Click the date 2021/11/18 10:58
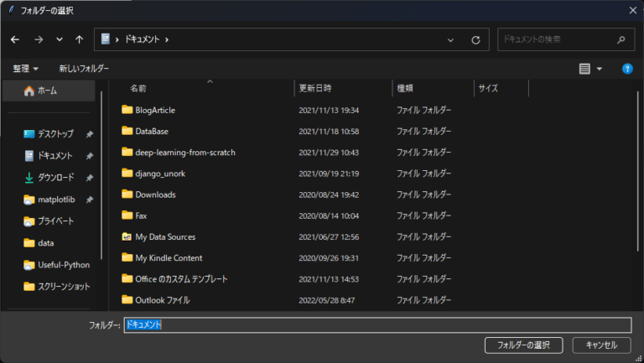644x363 pixels. coord(329,132)
